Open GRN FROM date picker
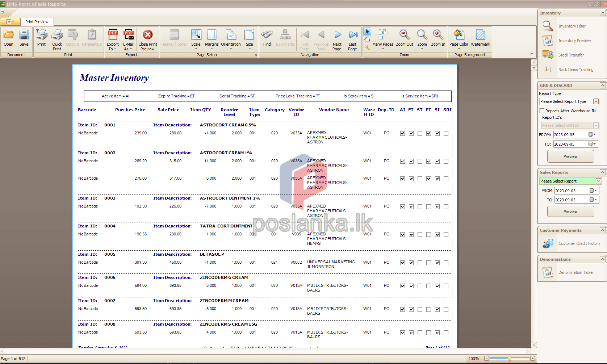The width and height of the screenshot is (607, 364). (x=592, y=135)
